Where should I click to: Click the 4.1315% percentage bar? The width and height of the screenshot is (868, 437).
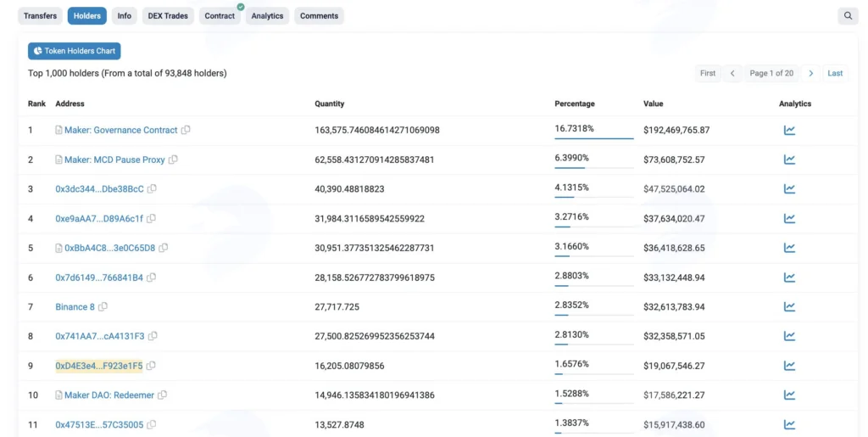pyautogui.click(x=594, y=197)
